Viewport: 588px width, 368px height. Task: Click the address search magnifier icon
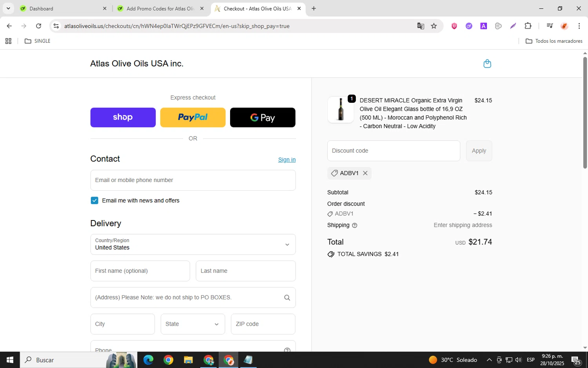(x=287, y=297)
